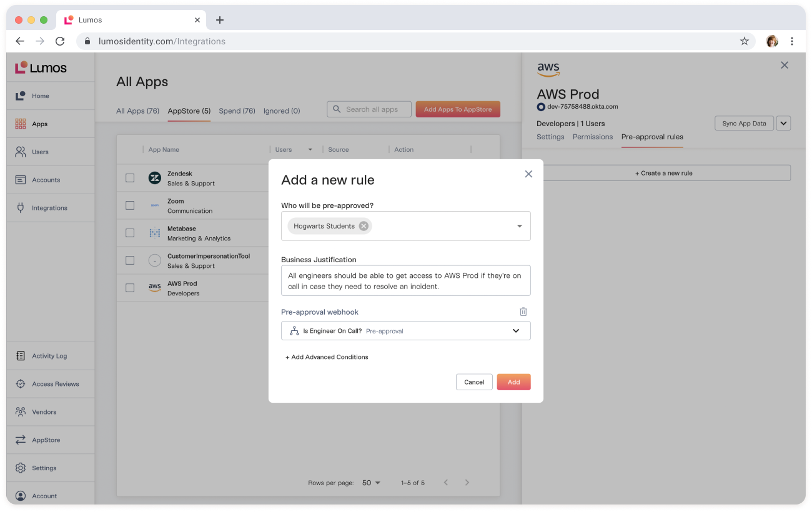Close the AWS Prod side panel
The width and height of the screenshot is (812, 512).
[785, 65]
